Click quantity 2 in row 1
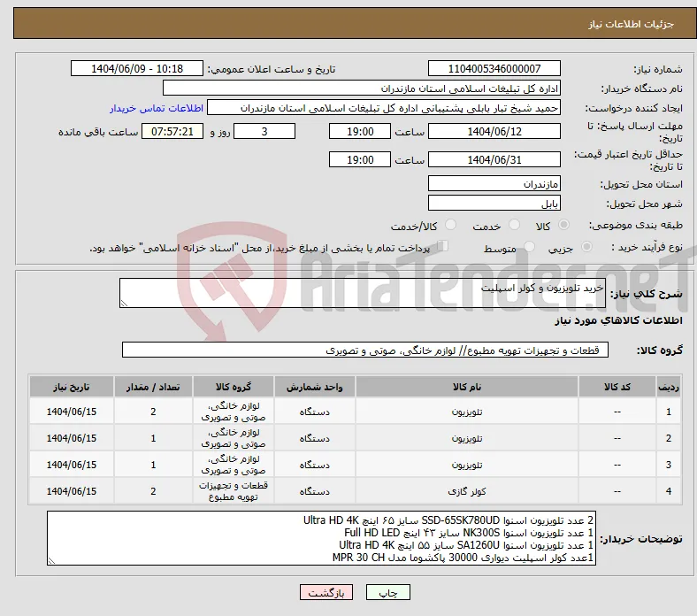 coord(153,412)
